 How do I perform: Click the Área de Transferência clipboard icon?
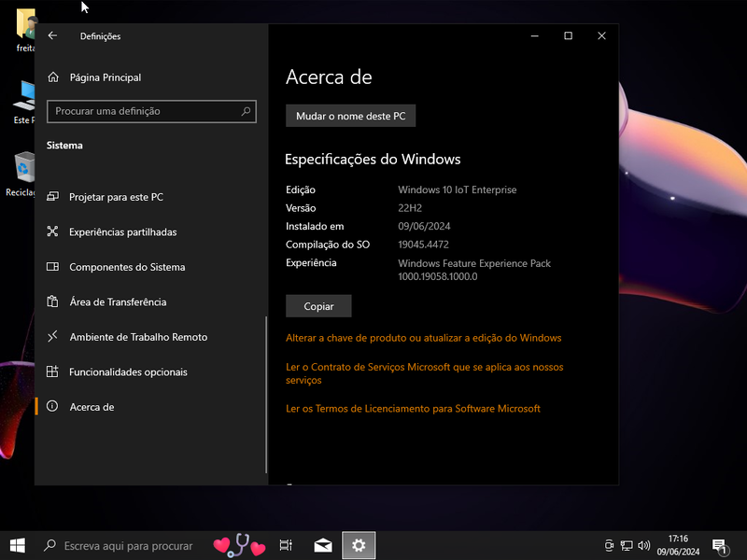(x=53, y=301)
